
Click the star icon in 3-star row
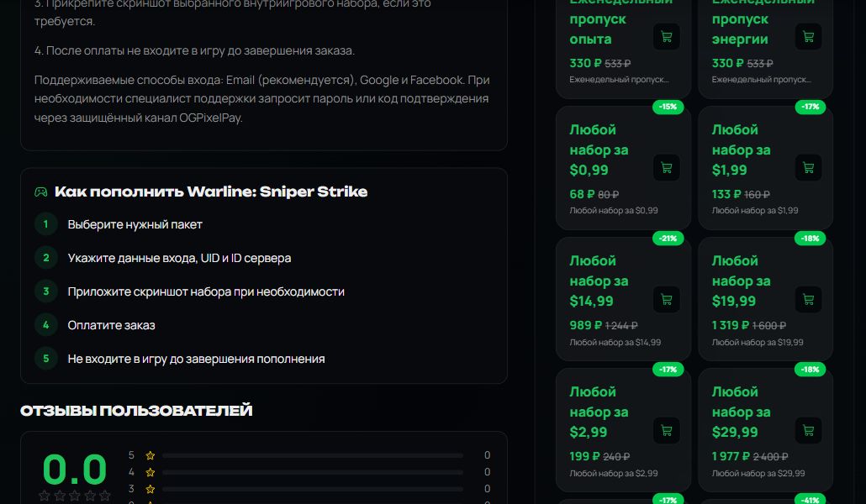[150, 489]
